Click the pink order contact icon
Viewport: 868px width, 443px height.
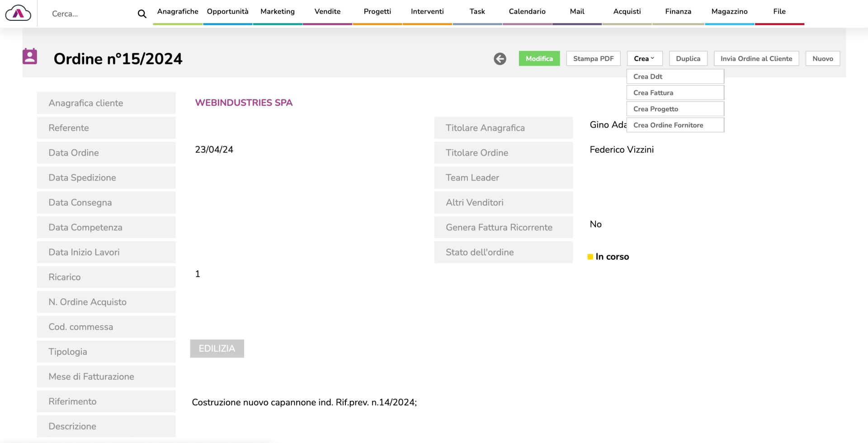[x=30, y=57]
